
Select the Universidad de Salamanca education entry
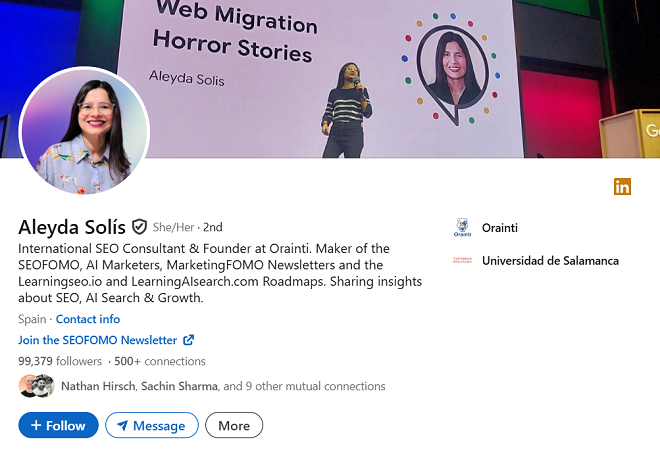click(550, 261)
